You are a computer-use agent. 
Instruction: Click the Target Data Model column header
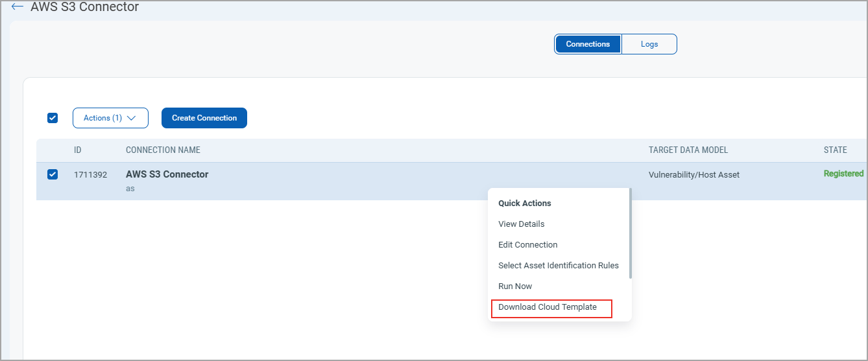(x=688, y=150)
